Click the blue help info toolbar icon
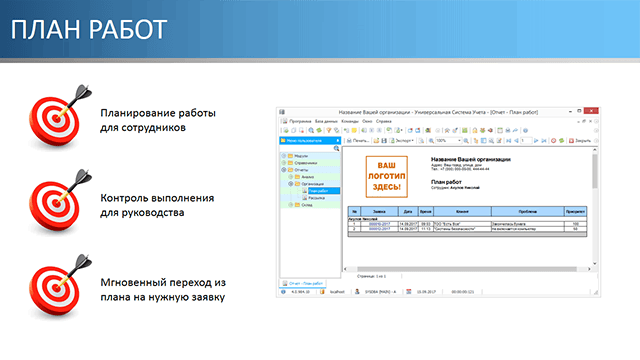The image size is (640, 360). [x=525, y=131]
